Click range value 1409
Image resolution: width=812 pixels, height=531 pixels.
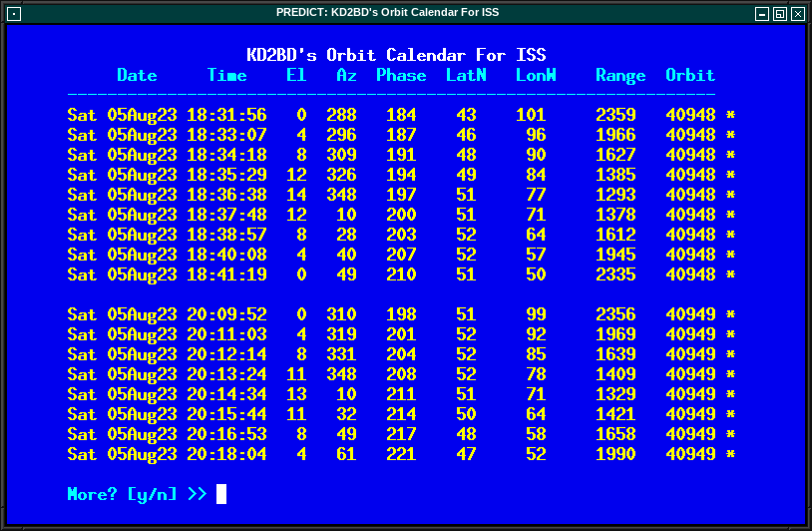(x=615, y=374)
